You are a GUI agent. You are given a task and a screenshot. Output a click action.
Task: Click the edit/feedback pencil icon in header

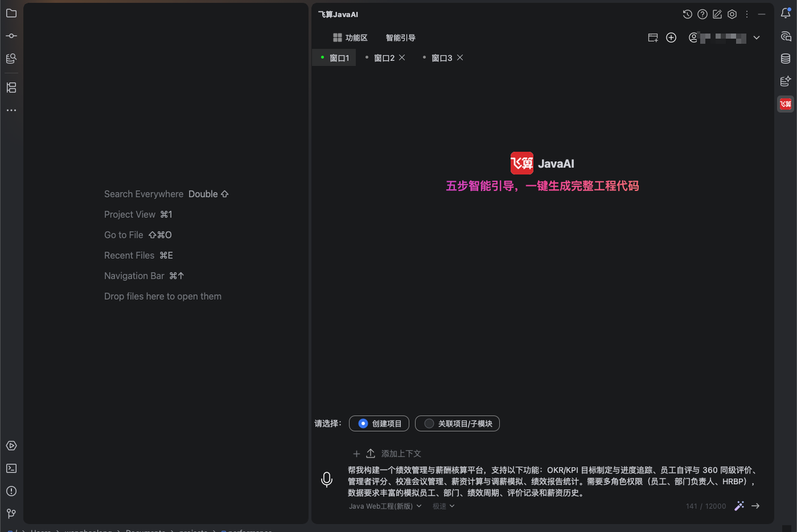(717, 14)
